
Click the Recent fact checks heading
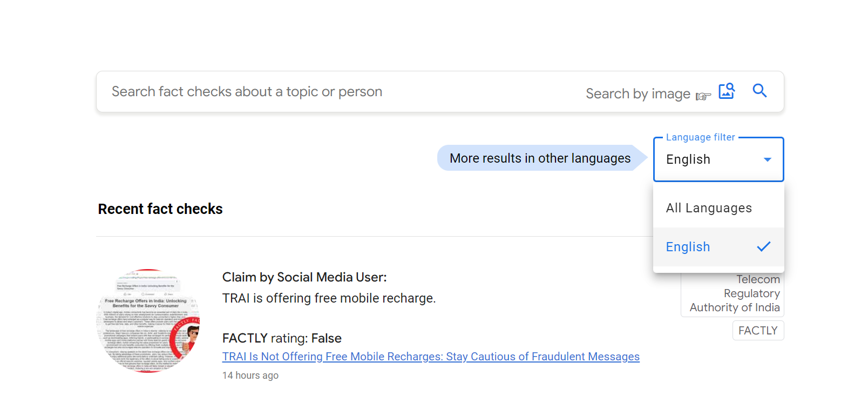[160, 209]
